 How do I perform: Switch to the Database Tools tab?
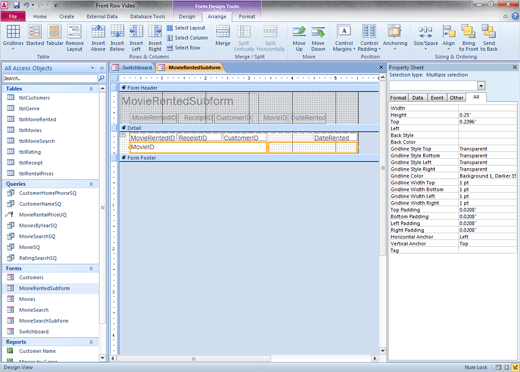pyautogui.click(x=148, y=16)
